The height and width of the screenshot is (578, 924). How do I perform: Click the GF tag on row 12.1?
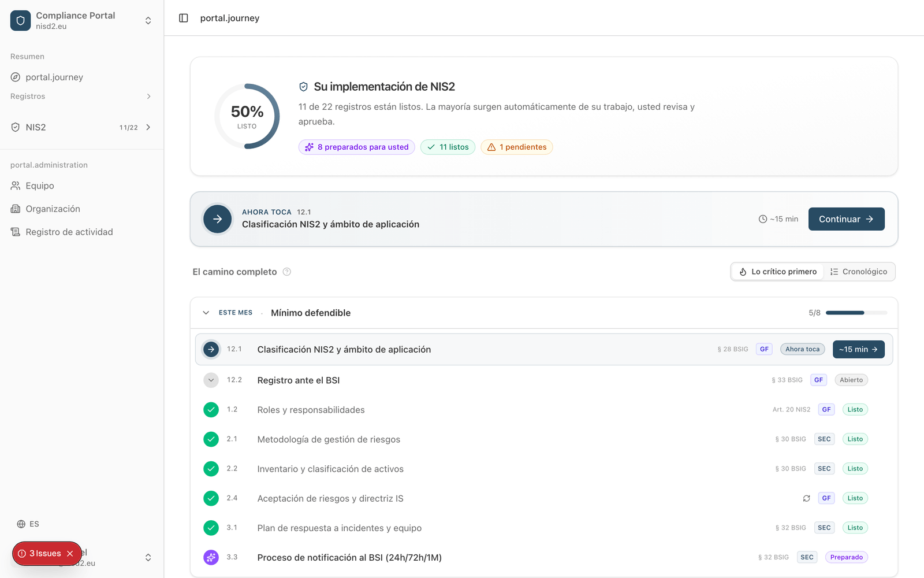(x=764, y=349)
